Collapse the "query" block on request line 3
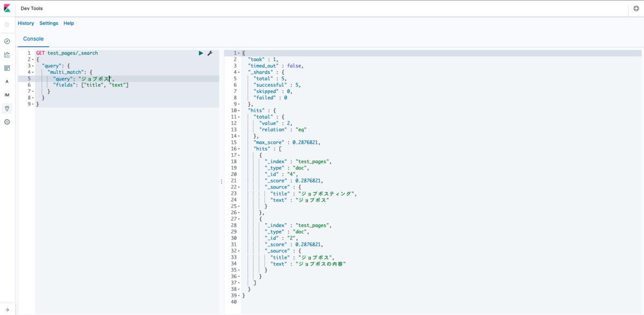Viewport: 644px width, 315px height. tap(33, 66)
